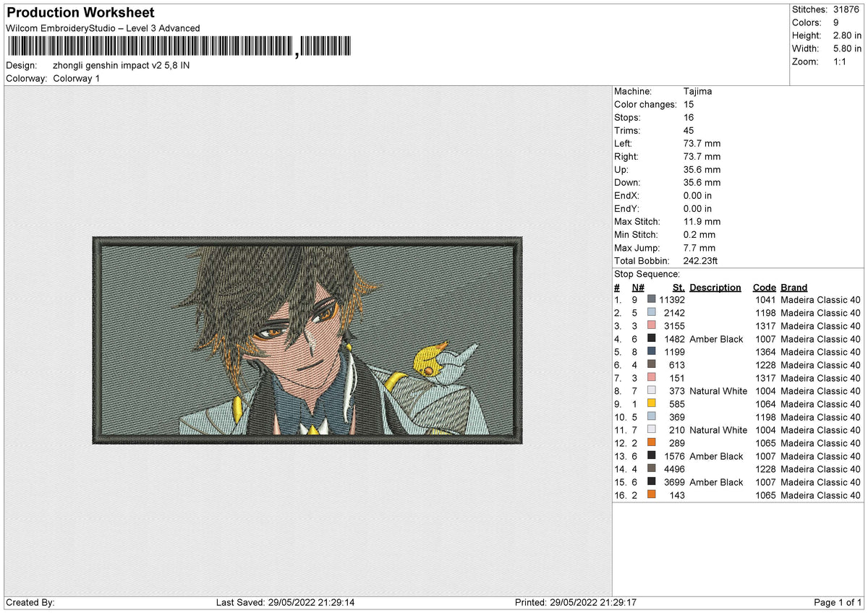Click the barcode under the studio name
The width and height of the screenshot is (868, 613).
[x=180, y=46]
